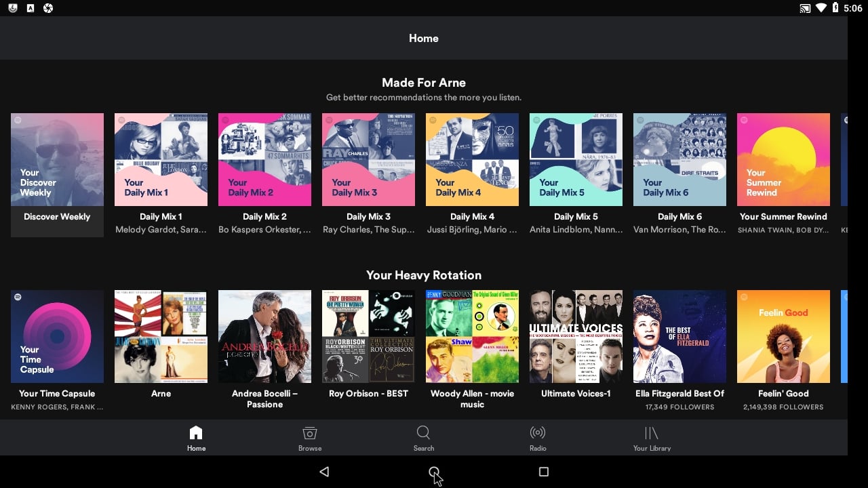Open Search via magnifier icon

click(423, 432)
